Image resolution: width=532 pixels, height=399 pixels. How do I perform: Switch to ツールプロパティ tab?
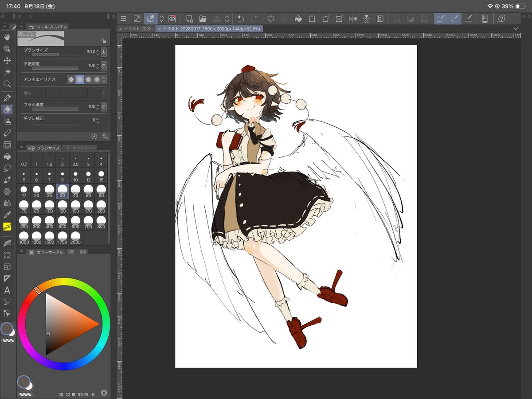point(47,27)
